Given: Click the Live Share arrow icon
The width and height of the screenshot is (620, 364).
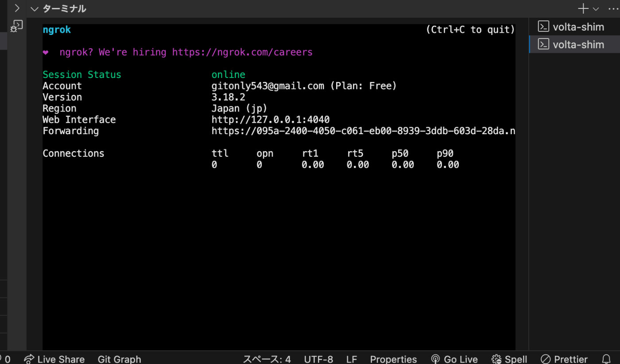Looking at the screenshot, I should pos(29,359).
